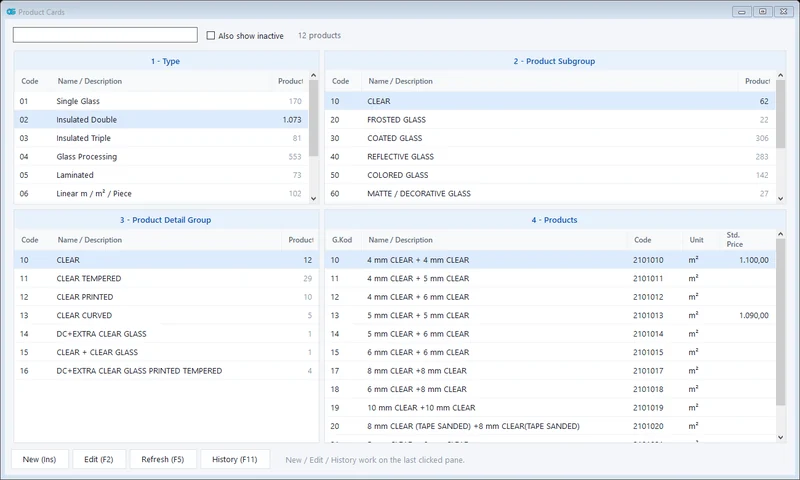Click up arrow of Products pane scrollbar

click(780, 234)
